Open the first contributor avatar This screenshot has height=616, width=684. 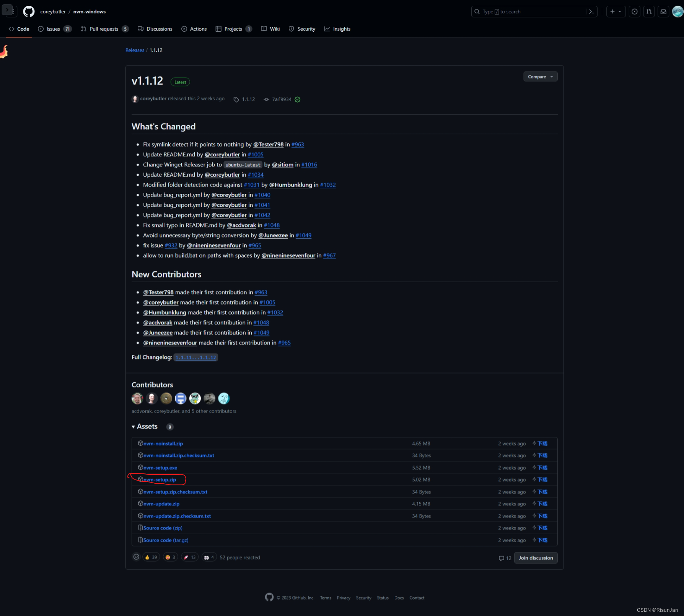pos(137,398)
